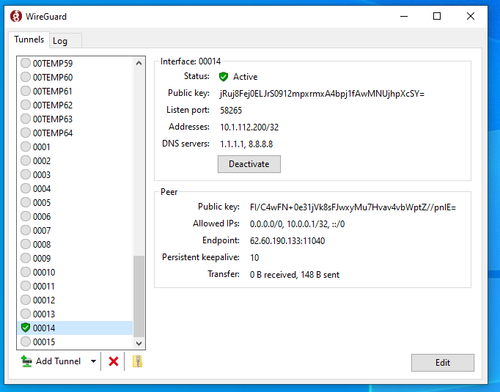Delete selected tunnel with red X icon
The height and width of the screenshot is (392, 500).
click(113, 361)
